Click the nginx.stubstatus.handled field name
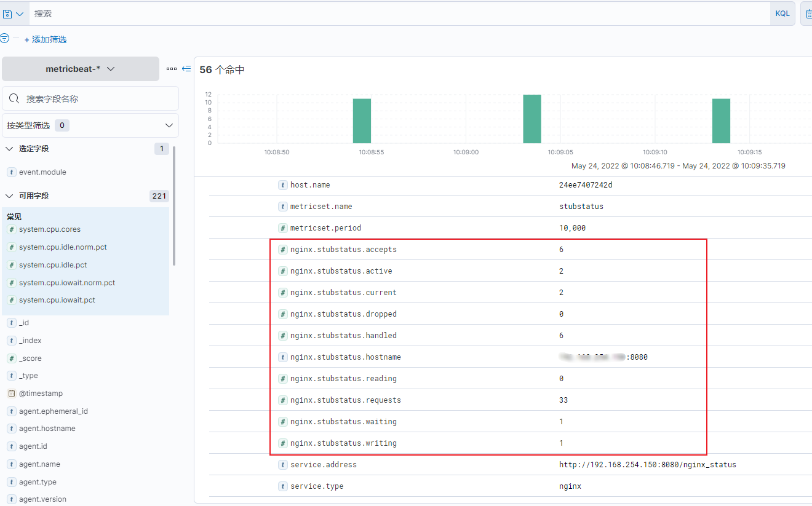812x506 pixels. 343,336
